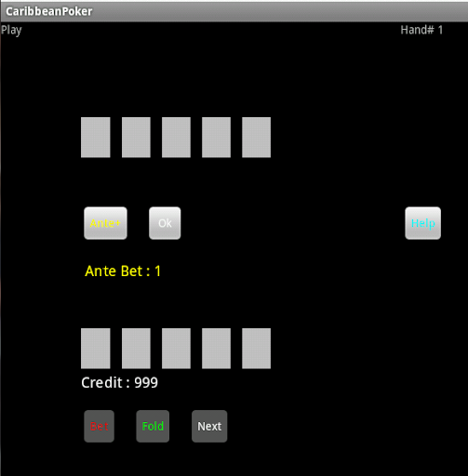This screenshot has width=468, height=476.
Task: Click the Hand# 1 counter
Action: 421,30
